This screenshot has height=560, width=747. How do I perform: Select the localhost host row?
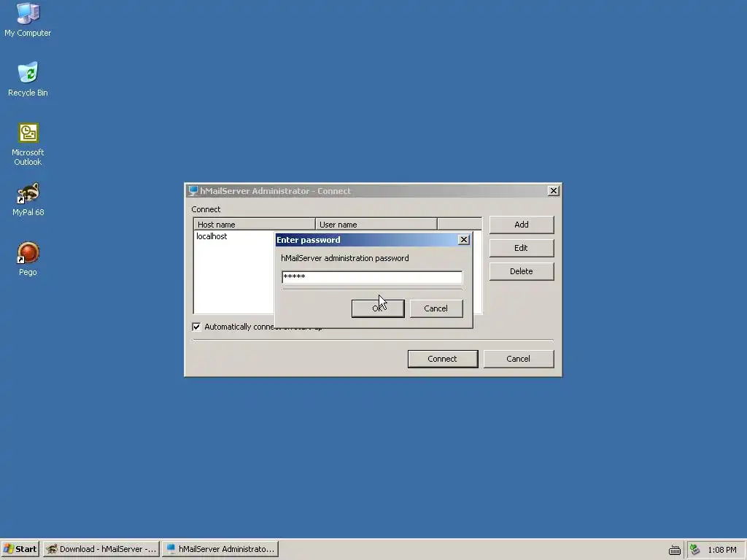point(234,237)
